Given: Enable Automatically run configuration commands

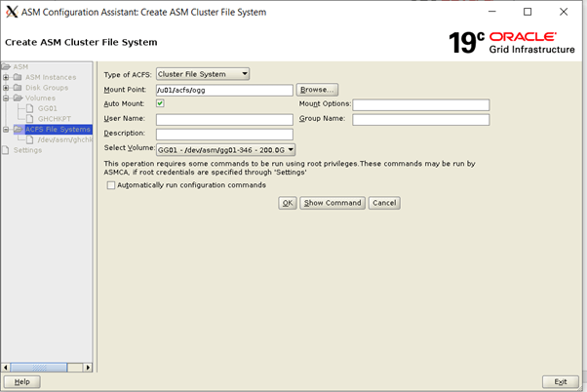Looking at the screenshot, I should pyautogui.click(x=111, y=185).
